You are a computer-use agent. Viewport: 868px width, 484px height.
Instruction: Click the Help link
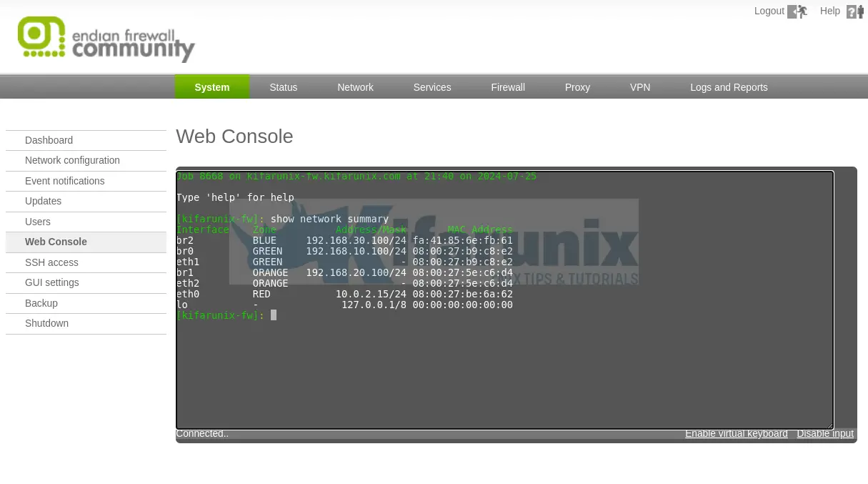830,11
